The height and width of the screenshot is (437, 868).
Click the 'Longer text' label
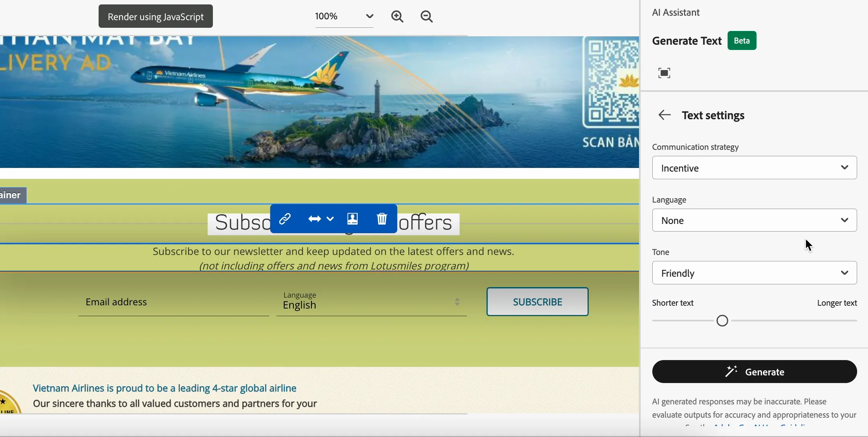(837, 303)
